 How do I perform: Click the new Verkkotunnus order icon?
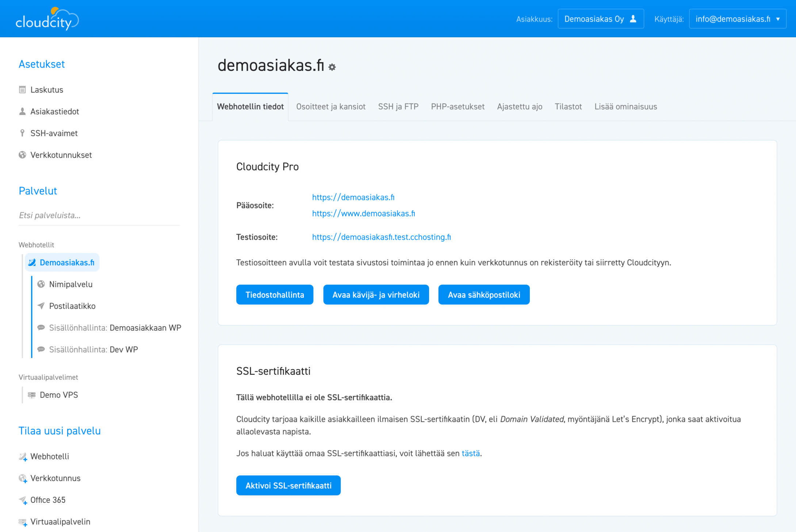tap(23, 478)
